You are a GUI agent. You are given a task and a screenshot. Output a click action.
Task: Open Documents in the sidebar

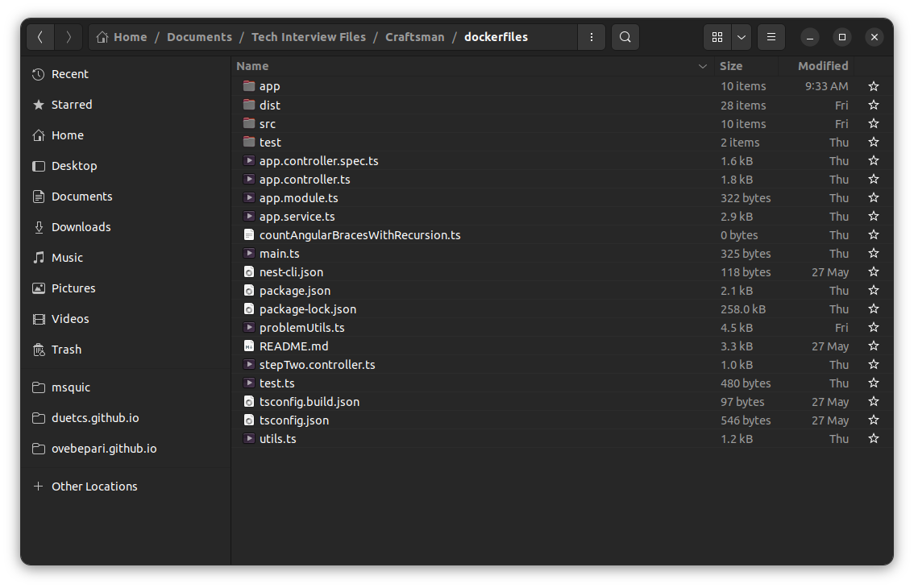click(x=125, y=197)
